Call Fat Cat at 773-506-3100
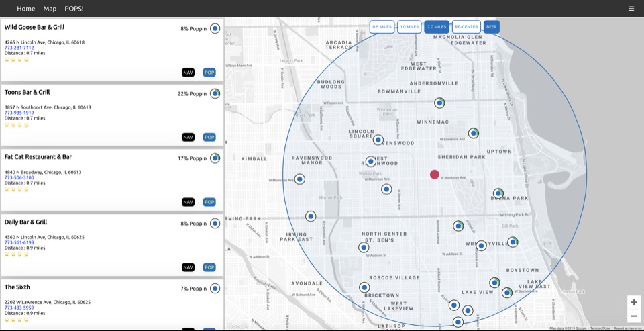 [x=19, y=178]
